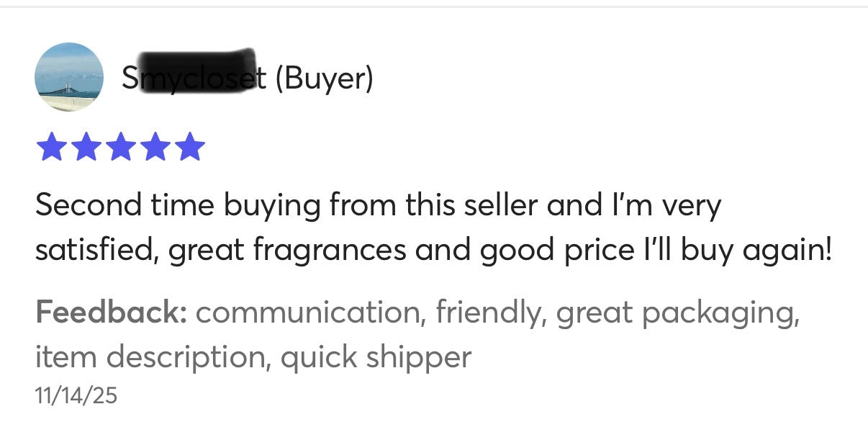Click the bold Feedback label
Image resolution: width=868 pixels, height=440 pixels.
point(111,313)
